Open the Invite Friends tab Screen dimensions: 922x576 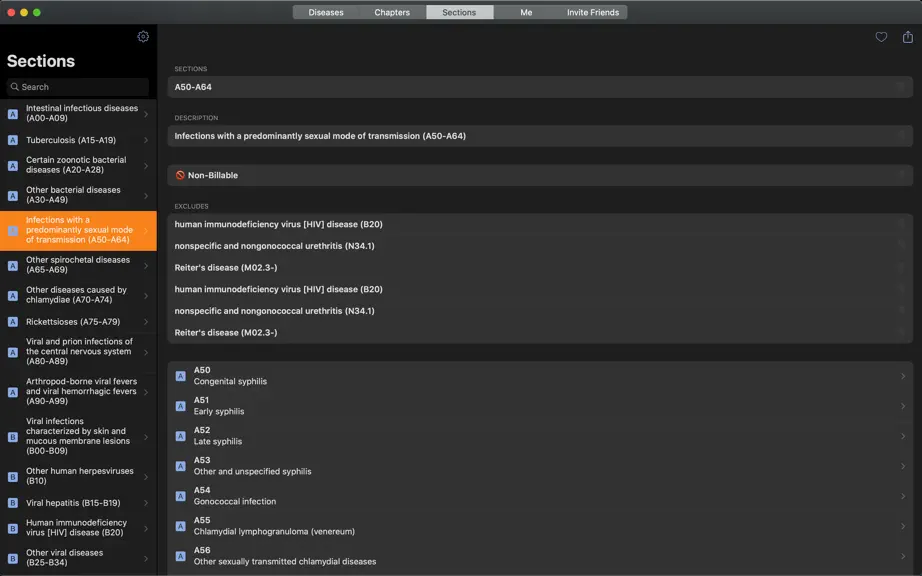pos(593,12)
